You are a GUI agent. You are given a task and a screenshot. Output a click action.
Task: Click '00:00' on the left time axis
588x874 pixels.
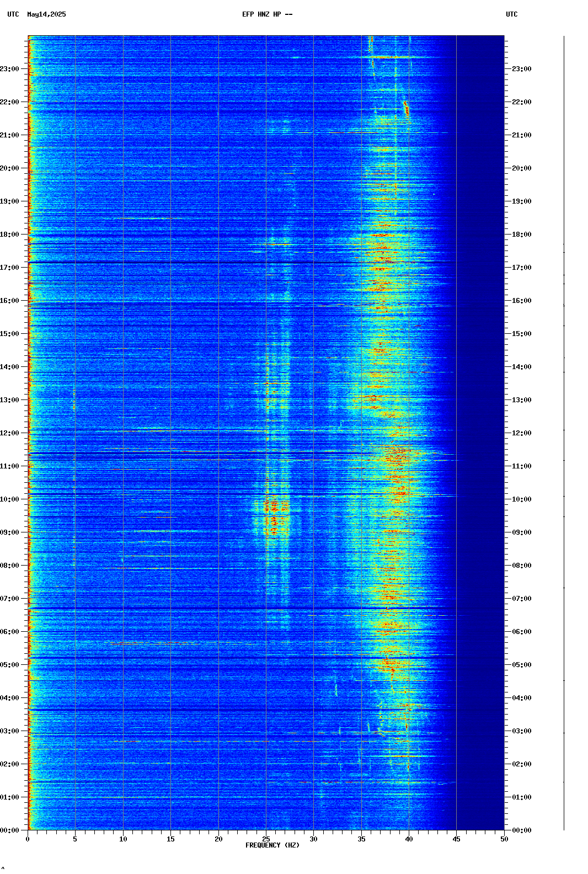(9, 830)
